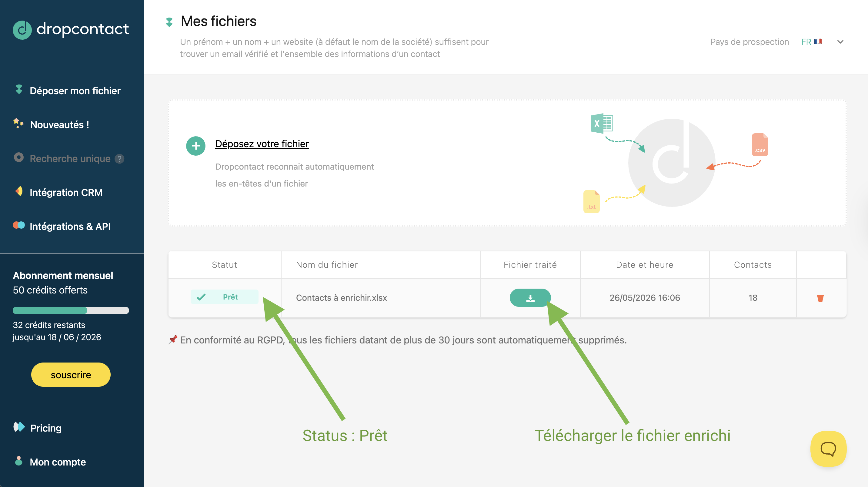The image size is (868, 487).
Task: Click the Statut column header
Action: [224, 265]
